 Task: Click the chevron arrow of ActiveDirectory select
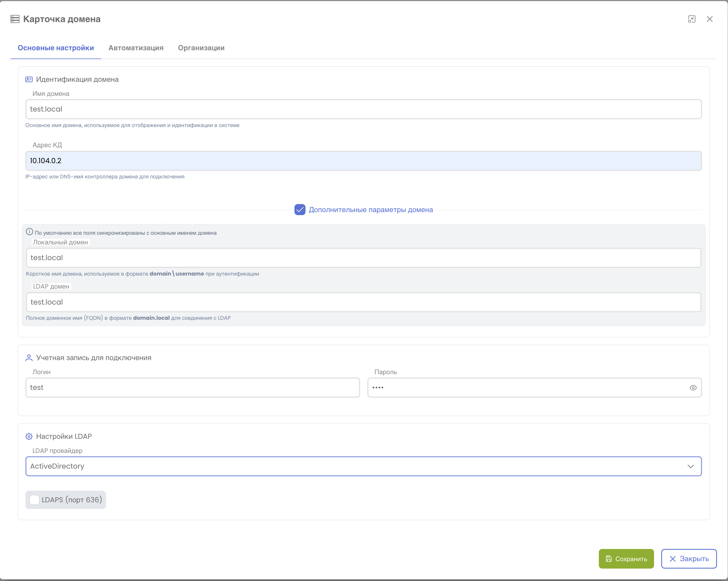690,466
